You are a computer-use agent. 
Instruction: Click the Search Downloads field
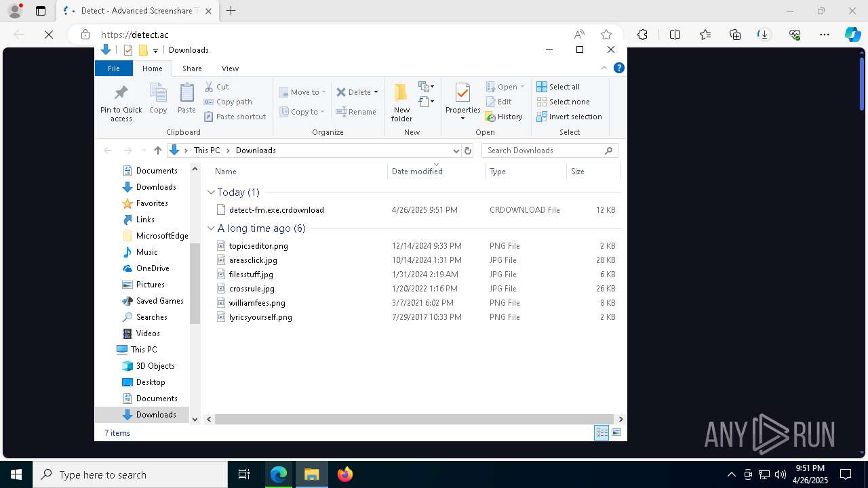pos(549,150)
